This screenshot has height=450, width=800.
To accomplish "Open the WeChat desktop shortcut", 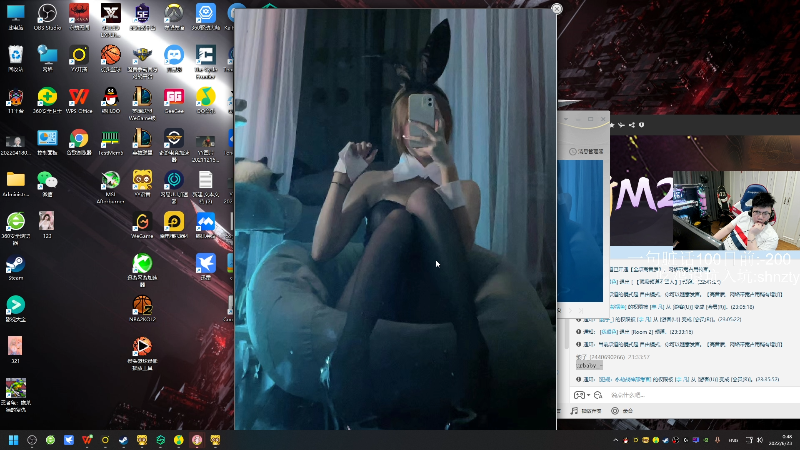I will (47, 184).
